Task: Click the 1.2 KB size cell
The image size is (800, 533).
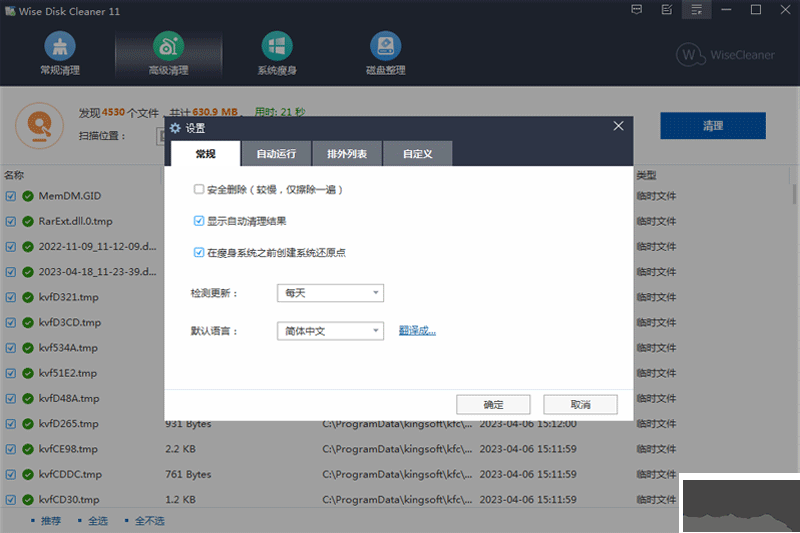Action: tap(180, 500)
